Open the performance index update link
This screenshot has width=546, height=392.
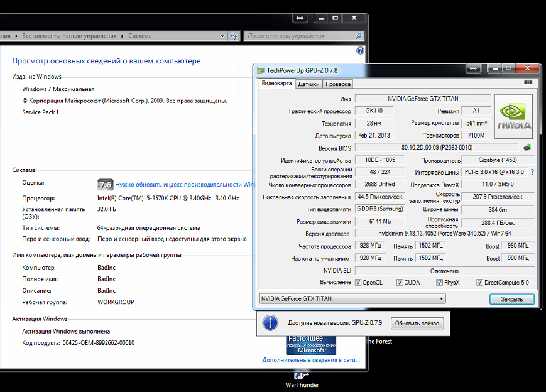184,185
